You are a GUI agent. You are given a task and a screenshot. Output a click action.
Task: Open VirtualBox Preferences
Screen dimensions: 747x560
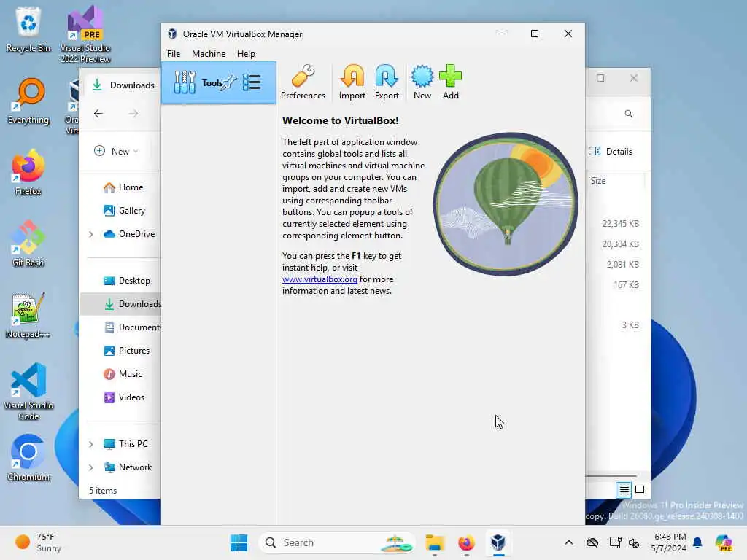point(303,82)
